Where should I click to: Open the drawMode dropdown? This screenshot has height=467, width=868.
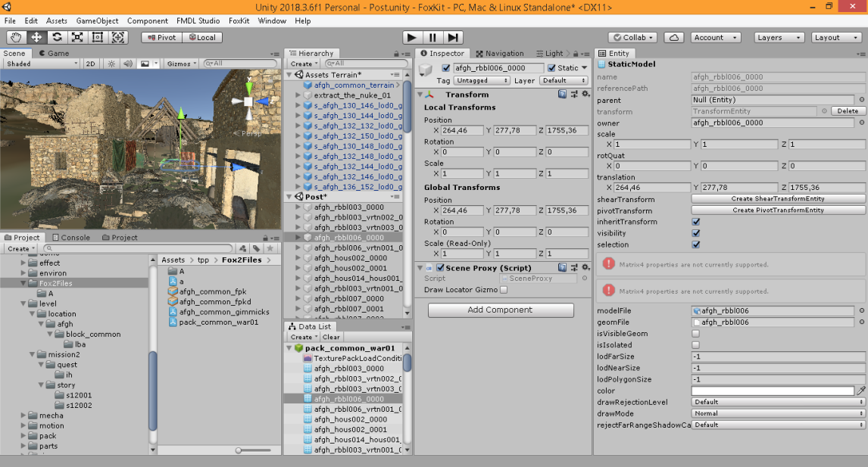pos(778,413)
